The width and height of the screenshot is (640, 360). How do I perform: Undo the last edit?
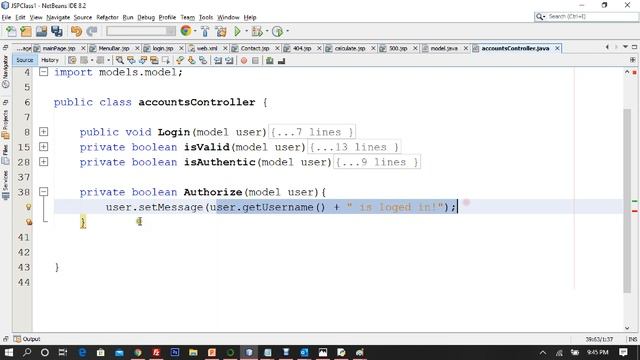point(76,31)
